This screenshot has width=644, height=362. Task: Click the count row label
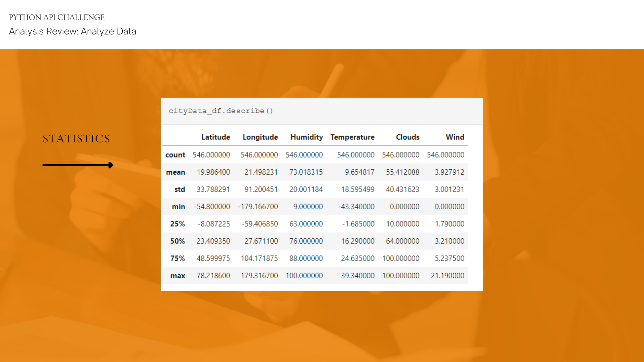[175, 155]
